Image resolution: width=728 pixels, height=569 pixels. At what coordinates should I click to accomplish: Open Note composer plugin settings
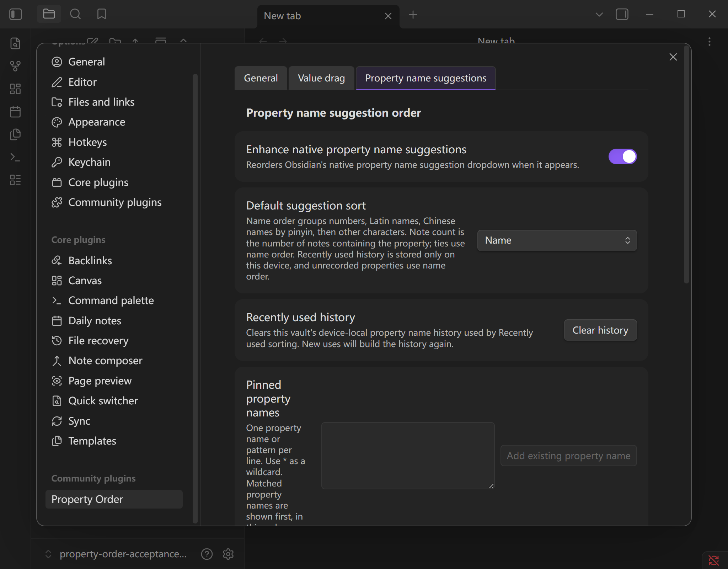(x=114, y=361)
